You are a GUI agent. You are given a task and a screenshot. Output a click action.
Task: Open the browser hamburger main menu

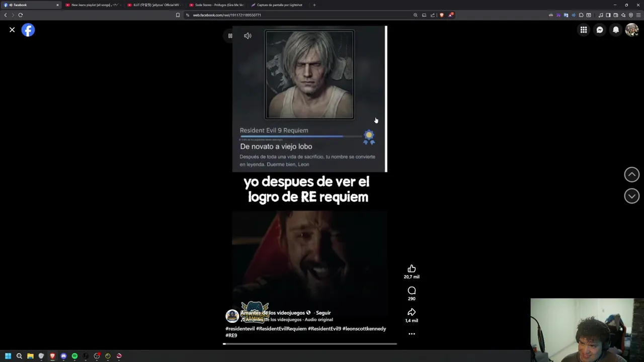tap(638, 15)
